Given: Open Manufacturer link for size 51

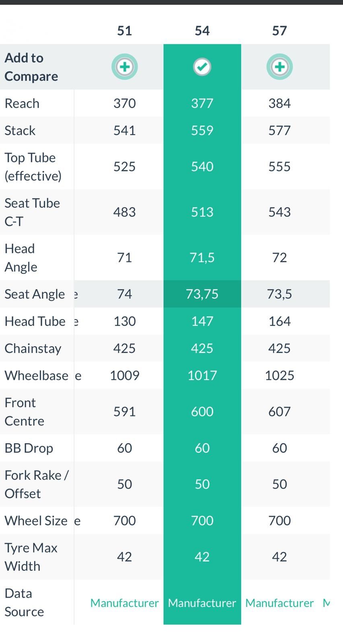Looking at the screenshot, I should click(125, 603).
